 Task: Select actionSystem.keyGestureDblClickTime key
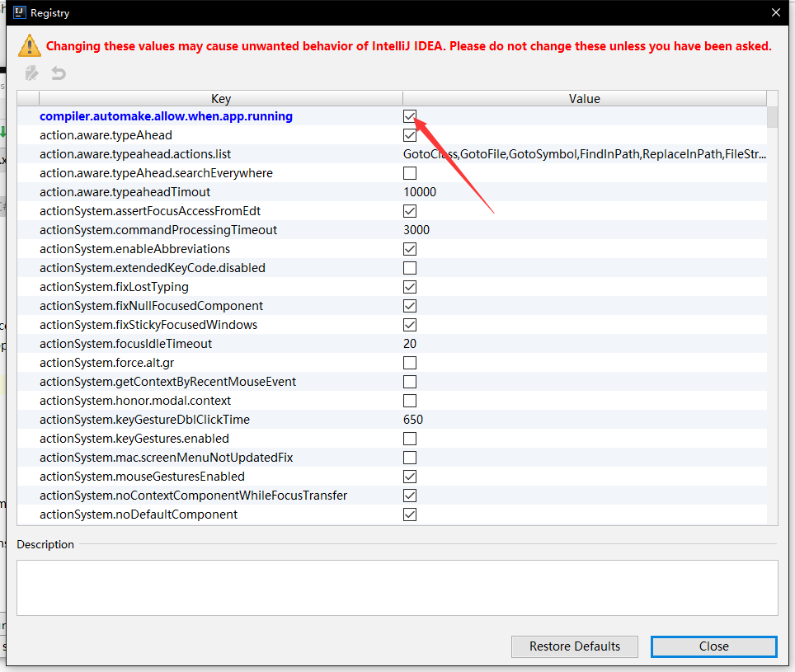(144, 420)
